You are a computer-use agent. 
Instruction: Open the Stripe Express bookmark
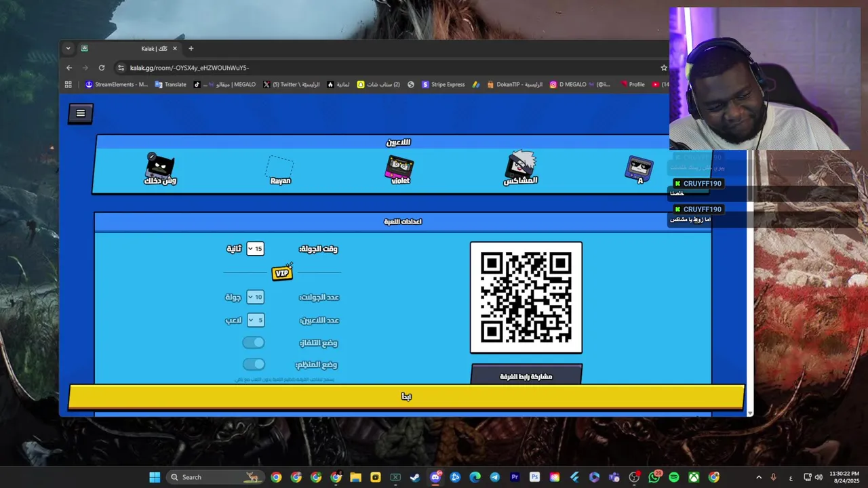[x=443, y=85]
